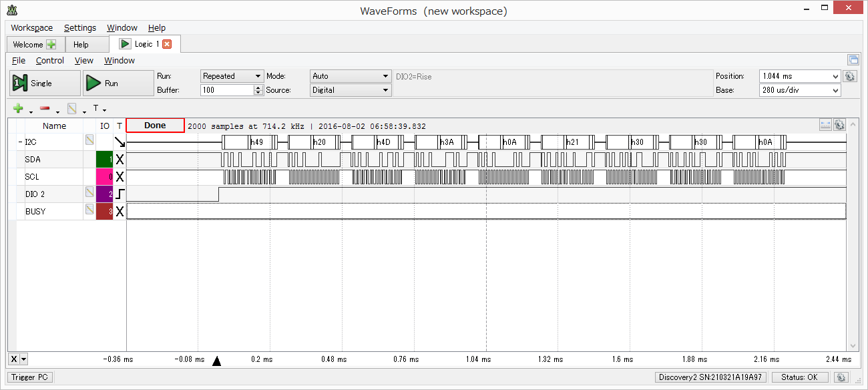Click the h4D decoded I2C byte
Screen dimensions: 868x390
(x=383, y=142)
